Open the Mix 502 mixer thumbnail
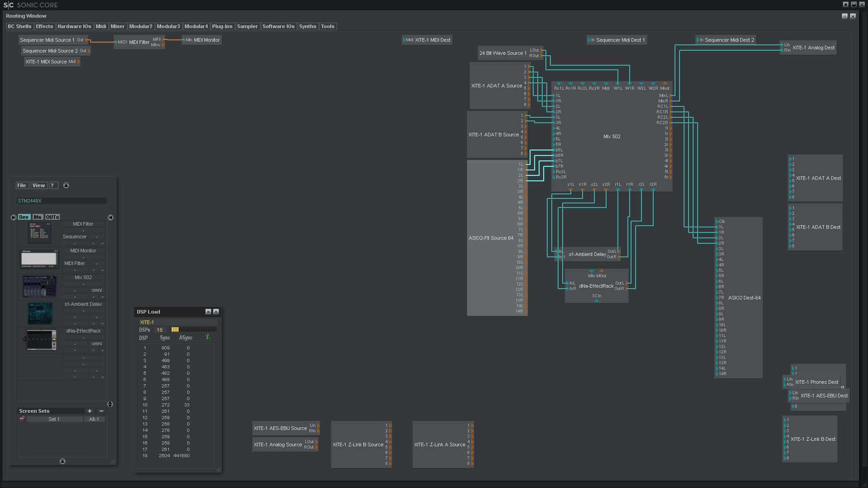The height and width of the screenshot is (488, 868). click(40, 286)
